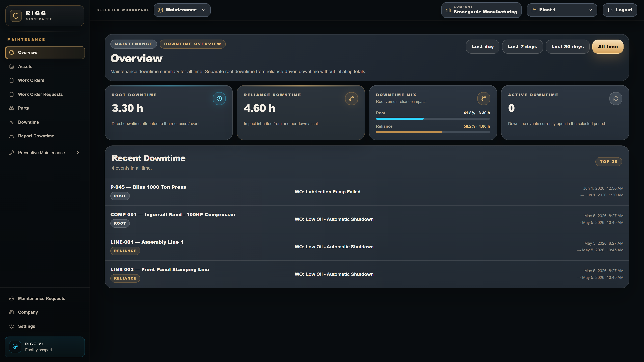Click the Parts boxes icon
The image size is (644, 362).
[x=12, y=108]
